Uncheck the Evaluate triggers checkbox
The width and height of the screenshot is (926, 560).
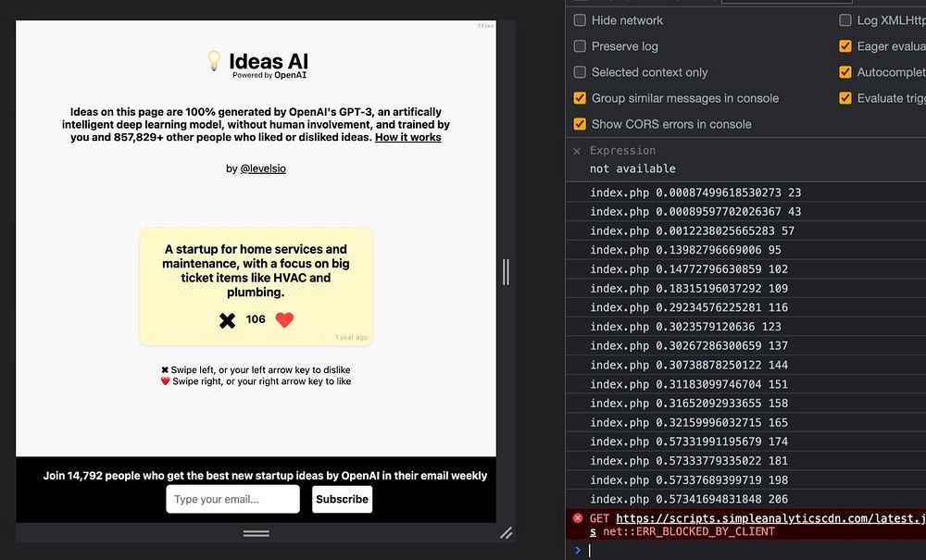pyautogui.click(x=845, y=98)
